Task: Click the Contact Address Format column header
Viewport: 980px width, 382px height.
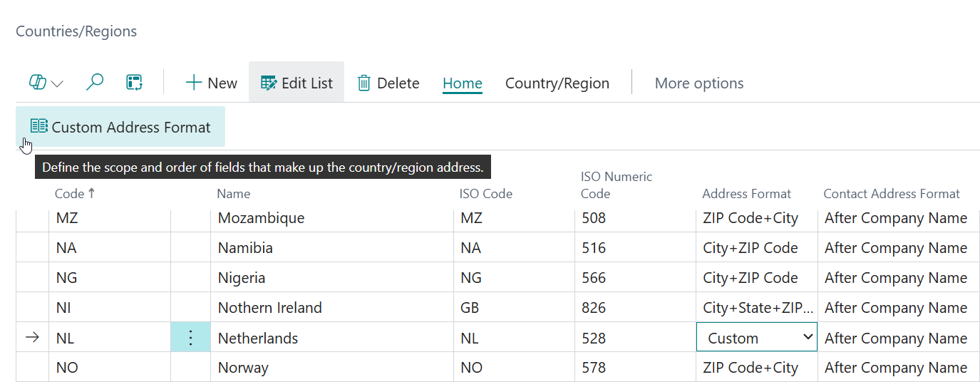Action: pos(891,194)
